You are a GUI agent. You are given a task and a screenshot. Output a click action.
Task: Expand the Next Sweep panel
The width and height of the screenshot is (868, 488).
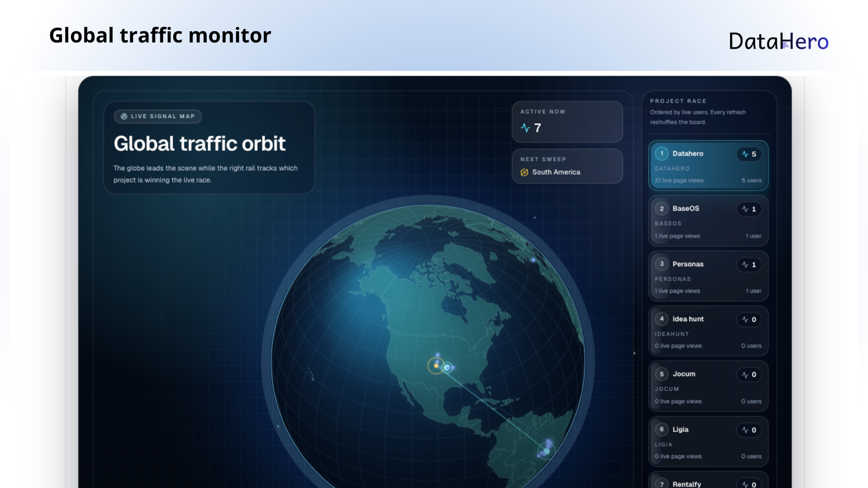[567, 166]
